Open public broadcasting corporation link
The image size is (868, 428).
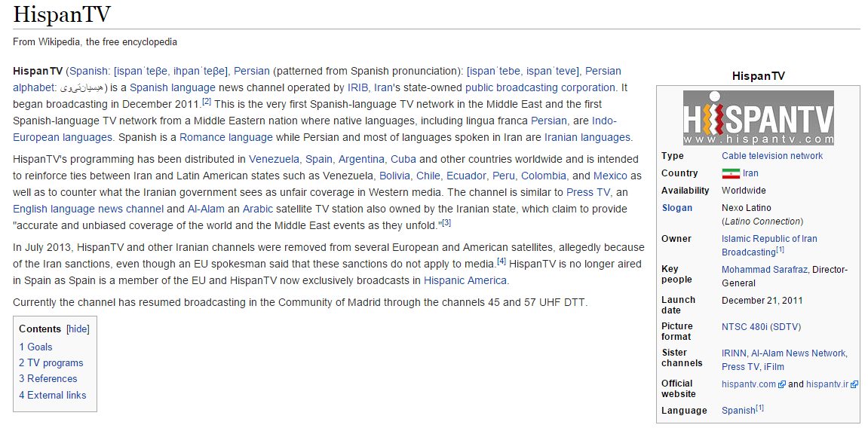pos(540,88)
